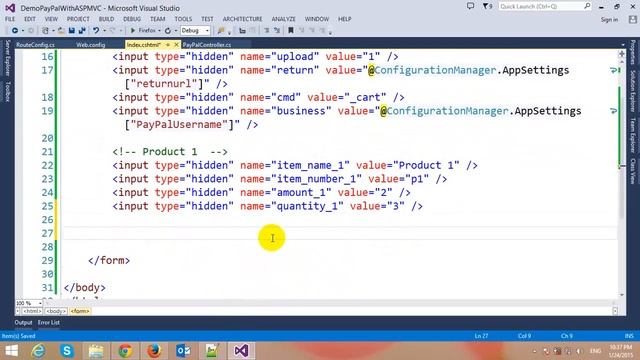640x360 pixels.
Task: Open the Undo history dropdown arrow
Action: pos(104,31)
